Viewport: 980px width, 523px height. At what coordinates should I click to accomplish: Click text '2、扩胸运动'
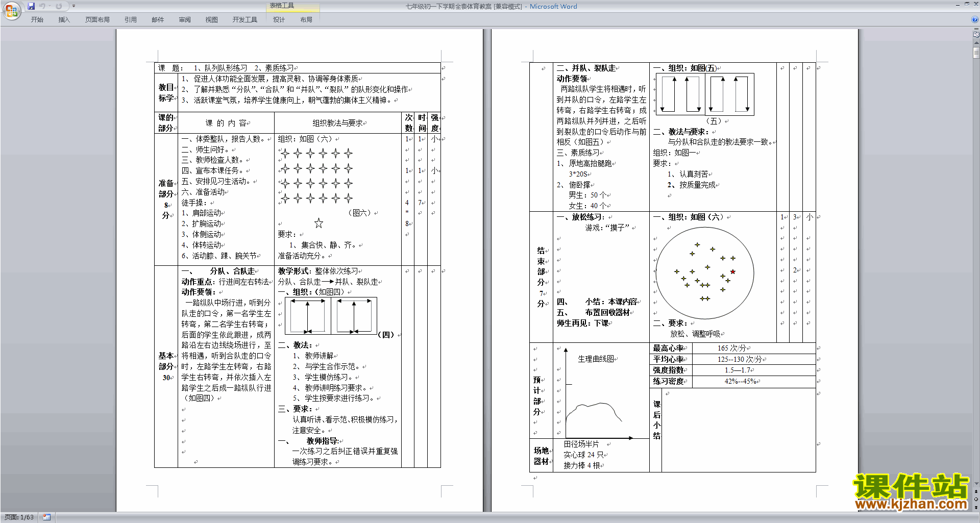(x=202, y=223)
